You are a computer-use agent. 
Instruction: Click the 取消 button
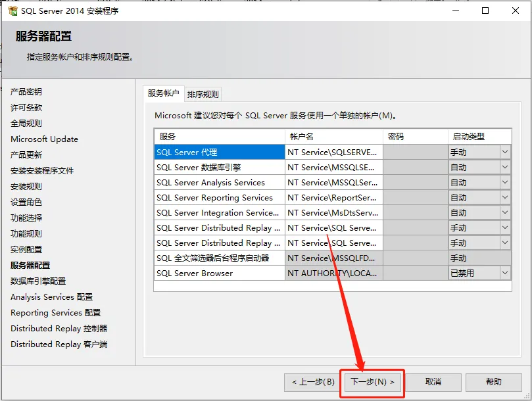click(x=433, y=383)
